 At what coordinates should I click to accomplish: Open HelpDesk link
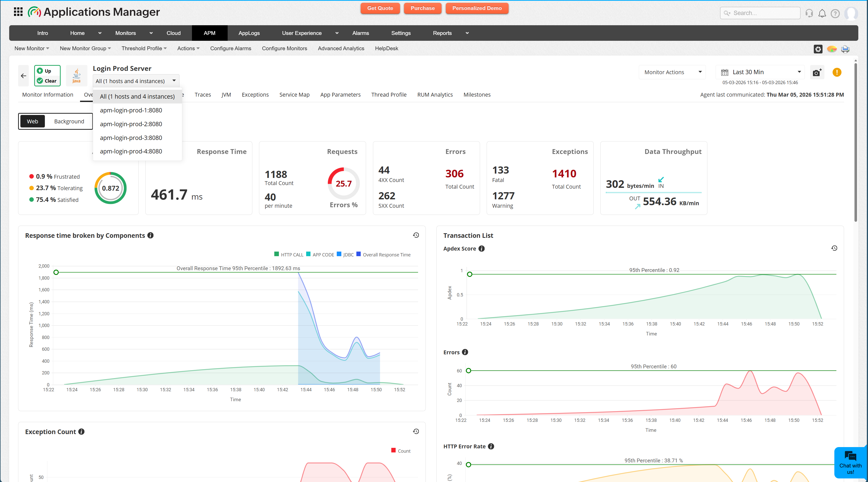386,48
